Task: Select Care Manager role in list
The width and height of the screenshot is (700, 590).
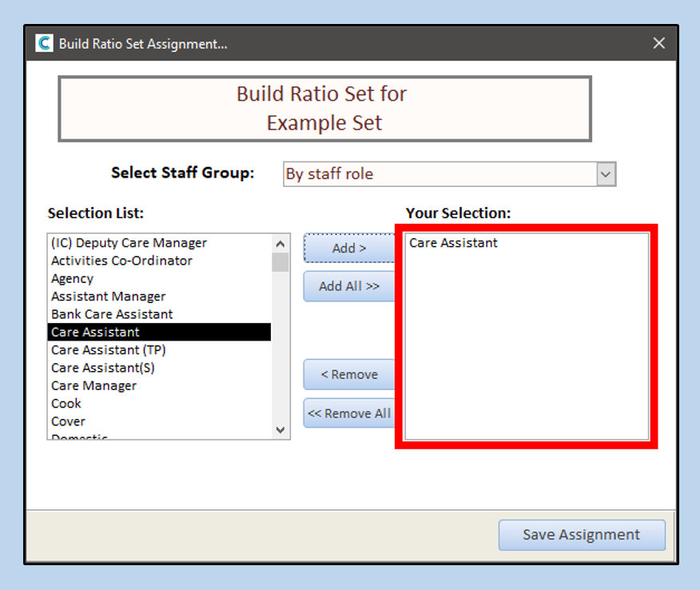Action: pyautogui.click(x=93, y=385)
